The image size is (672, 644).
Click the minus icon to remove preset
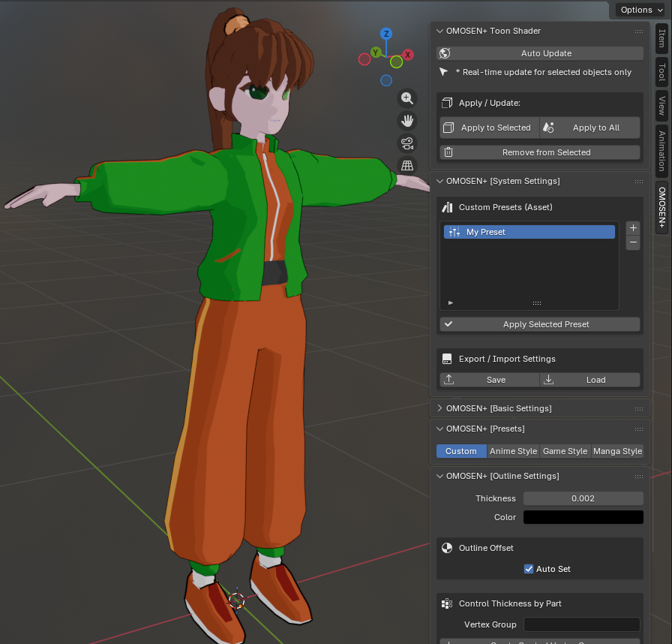[x=633, y=242]
